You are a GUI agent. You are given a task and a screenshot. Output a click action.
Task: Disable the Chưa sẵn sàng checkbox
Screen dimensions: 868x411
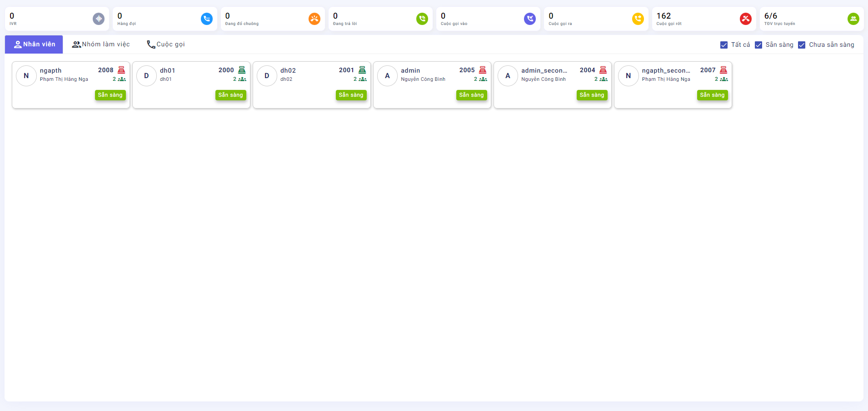tap(802, 45)
